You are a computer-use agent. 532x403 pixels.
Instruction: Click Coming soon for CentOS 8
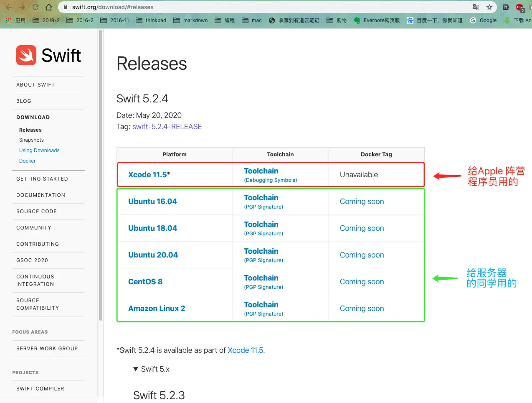point(362,282)
